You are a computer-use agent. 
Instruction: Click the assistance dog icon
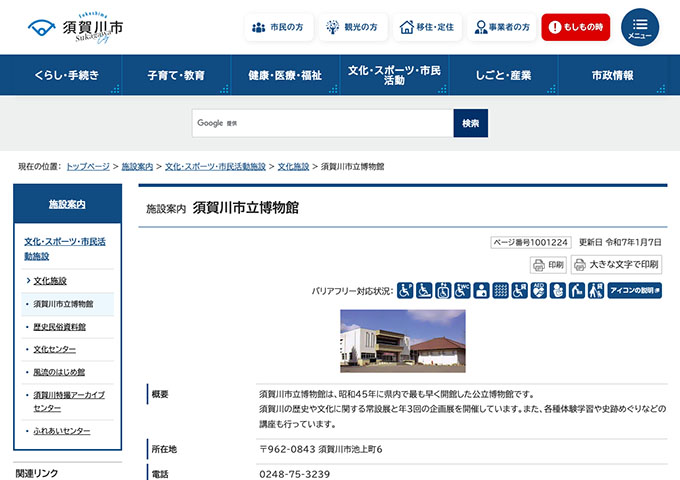click(596, 291)
